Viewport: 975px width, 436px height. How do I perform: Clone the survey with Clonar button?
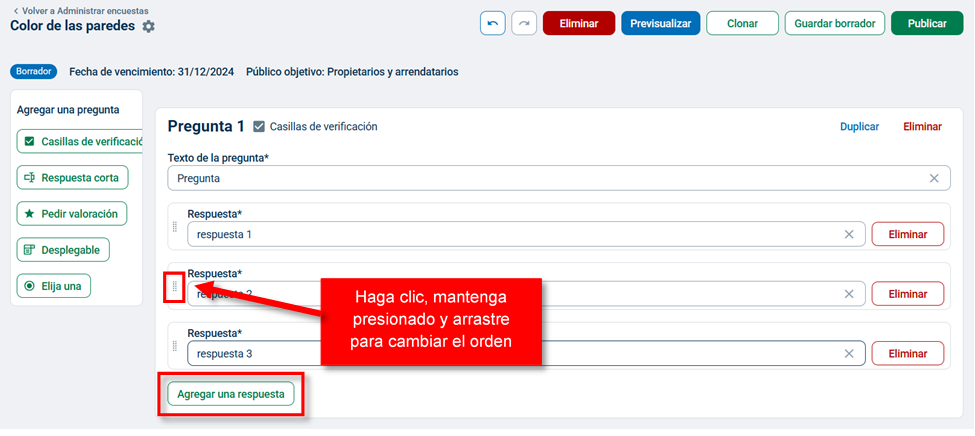click(742, 24)
